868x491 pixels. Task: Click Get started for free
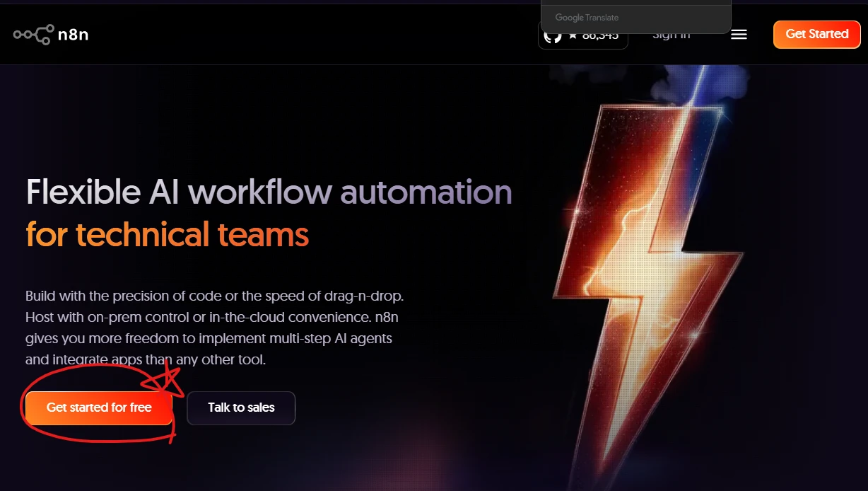click(x=99, y=408)
